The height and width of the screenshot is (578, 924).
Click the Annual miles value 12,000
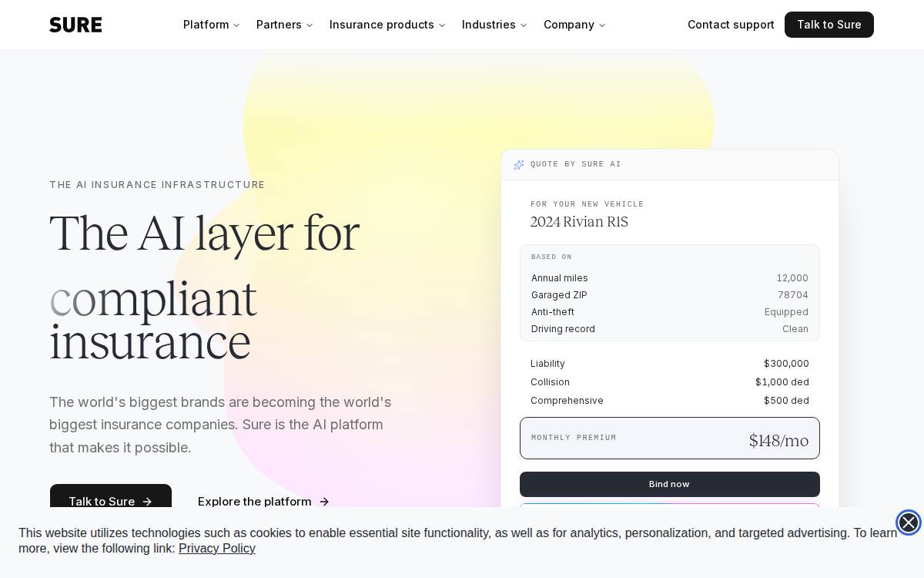pos(792,278)
